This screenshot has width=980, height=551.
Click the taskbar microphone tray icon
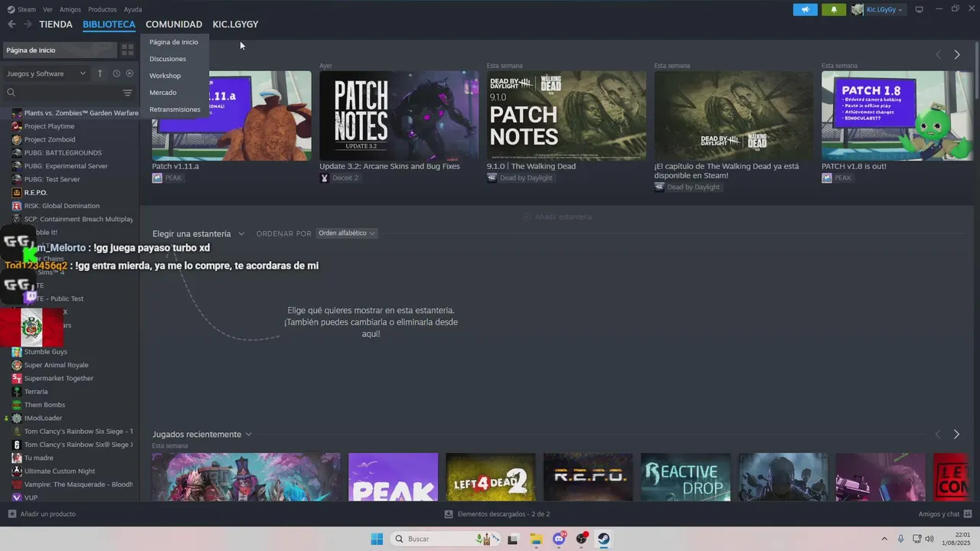[x=900, y=539]
